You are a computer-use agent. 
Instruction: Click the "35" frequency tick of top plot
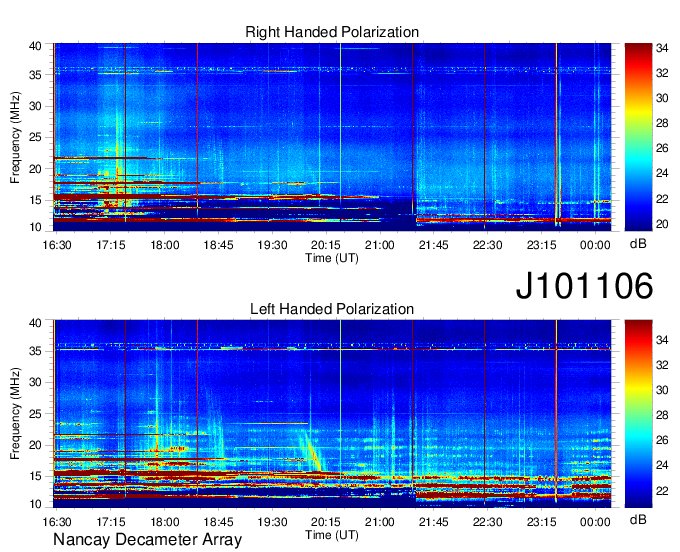click(x=35, y=75)
